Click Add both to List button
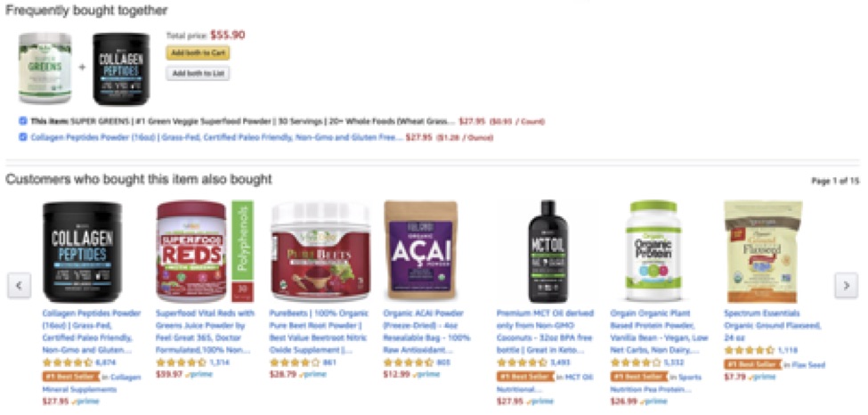 pyautogui.click(x=198, y=73)
